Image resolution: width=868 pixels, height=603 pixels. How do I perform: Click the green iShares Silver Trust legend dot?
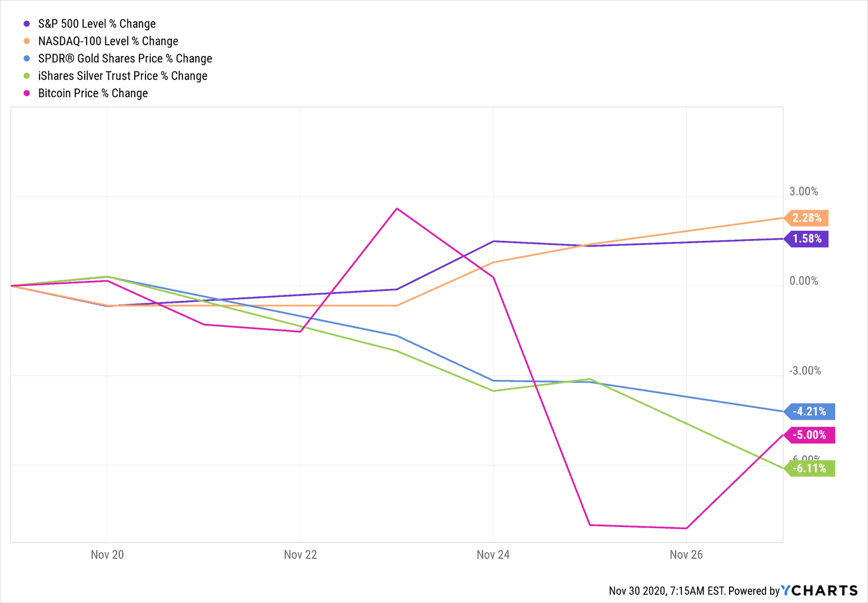(26, 76)
